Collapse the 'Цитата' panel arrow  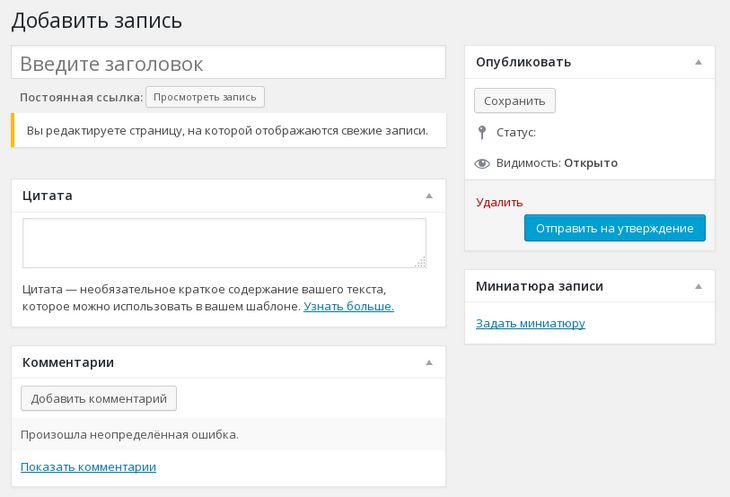(429, 196)
